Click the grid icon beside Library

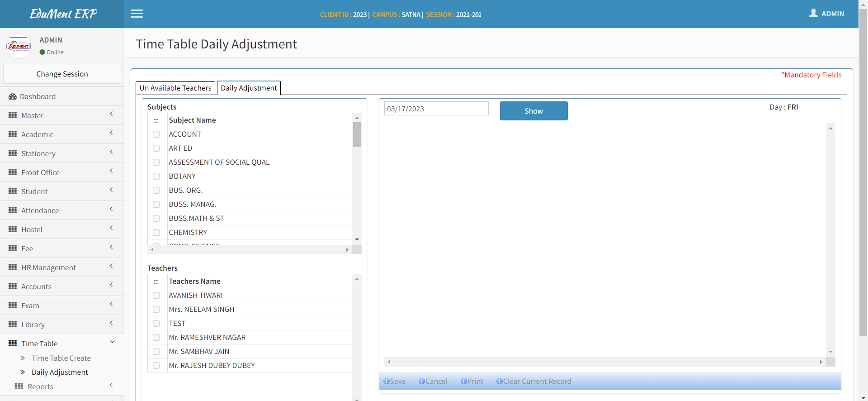coord(13,324)
